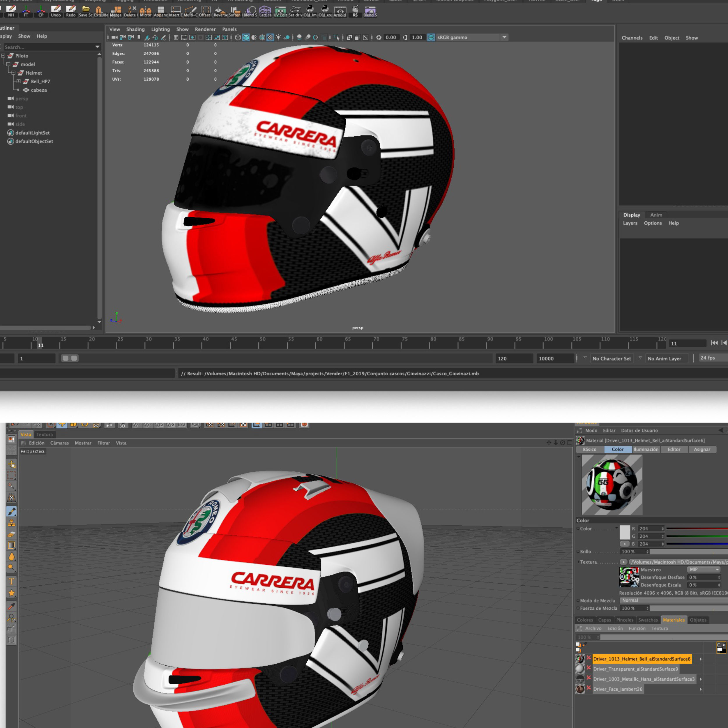
Task: Click the Brillo brightness slider bar
Action: pyautogui.click(x=689, y=552)
